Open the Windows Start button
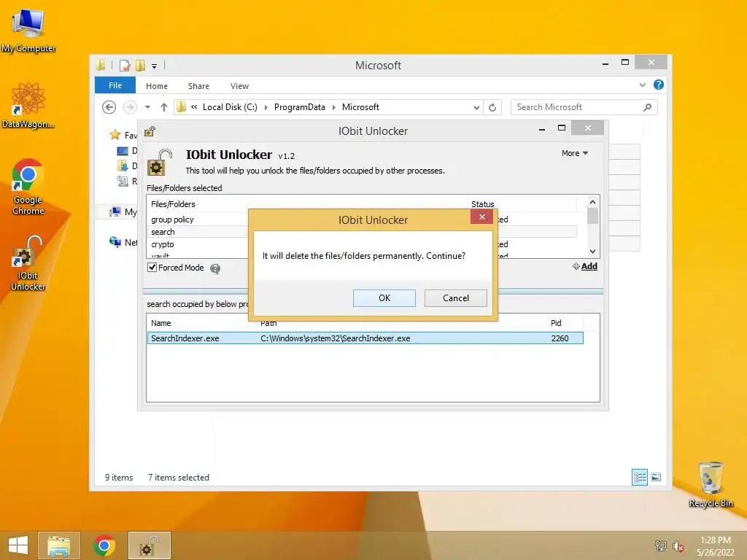The image size is (747, 560). pos(18,545)
